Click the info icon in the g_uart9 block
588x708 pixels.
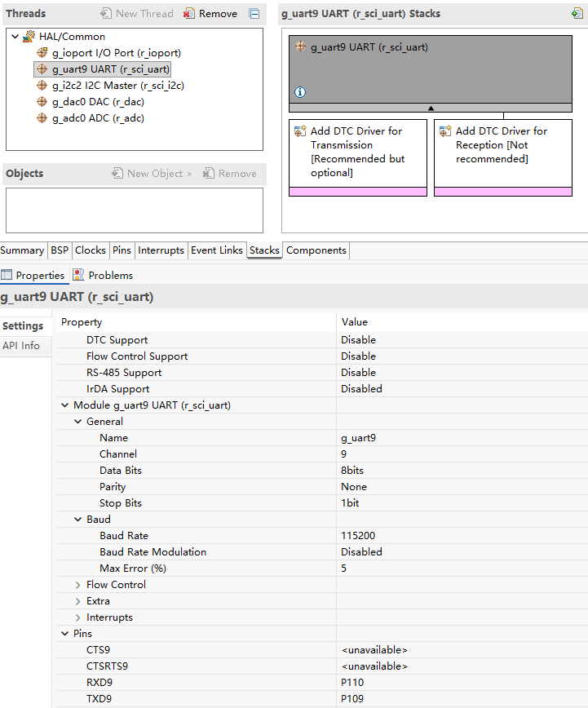click(300, 92)
